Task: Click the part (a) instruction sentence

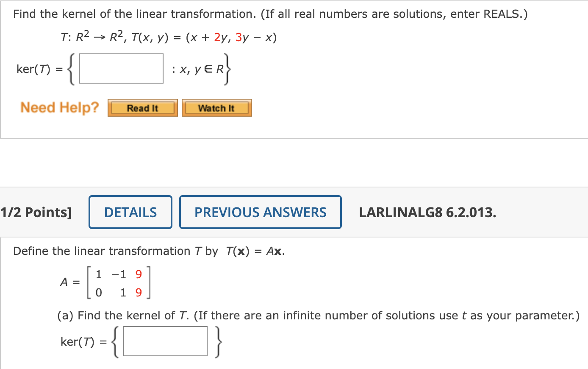Action: (x=318, y=316)
